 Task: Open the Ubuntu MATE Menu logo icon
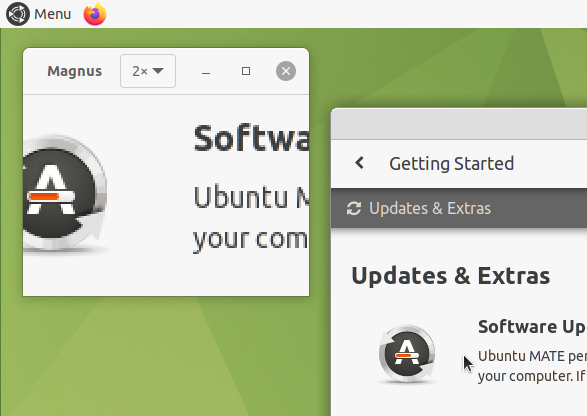(x=18, y=14)
